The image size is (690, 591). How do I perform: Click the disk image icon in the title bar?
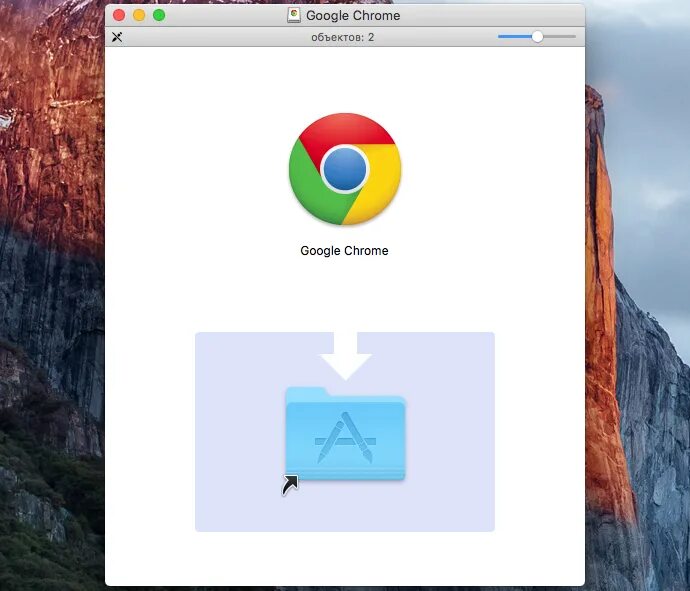coord(294,15)
